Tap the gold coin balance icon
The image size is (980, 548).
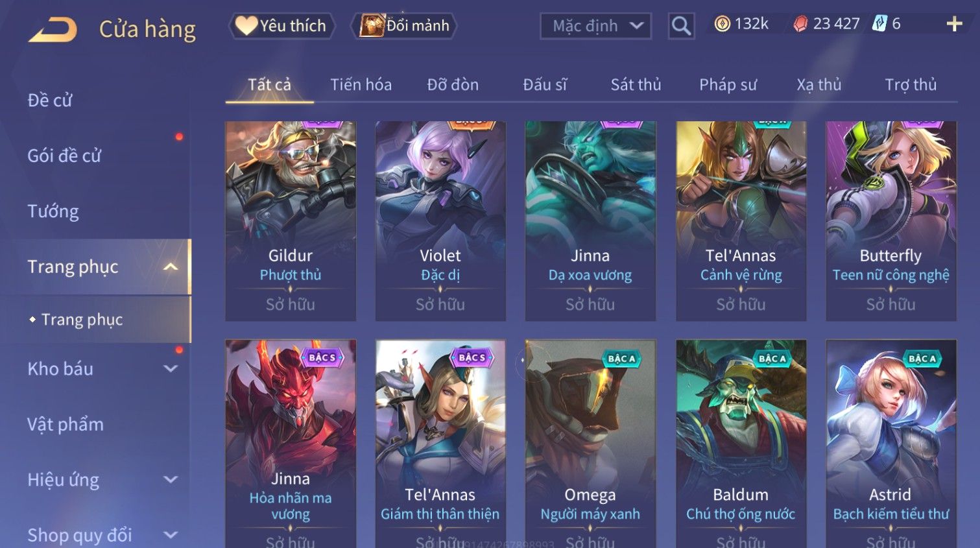pos(722,24)
